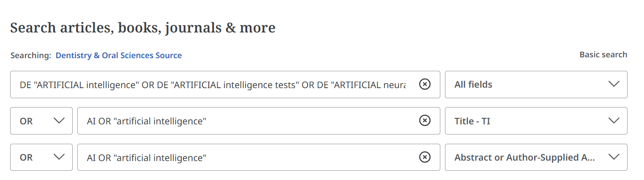Open the Title - TI field dropdown

click(536, 121)
